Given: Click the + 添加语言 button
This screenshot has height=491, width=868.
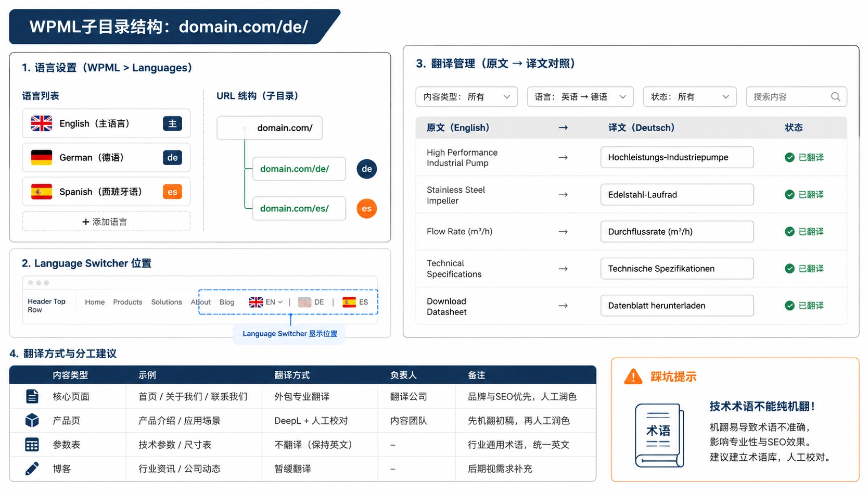Looking at the screenshot, I should pos(106,222).
